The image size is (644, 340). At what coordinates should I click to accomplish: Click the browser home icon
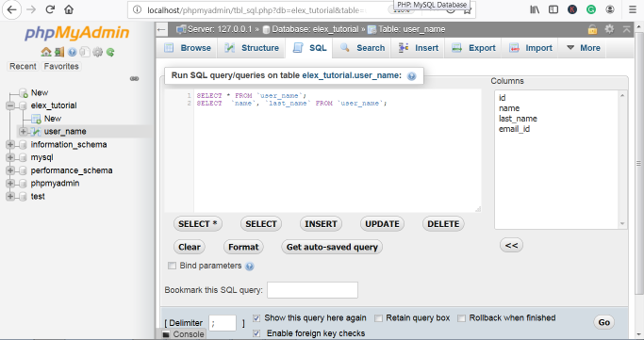point(69,9)
